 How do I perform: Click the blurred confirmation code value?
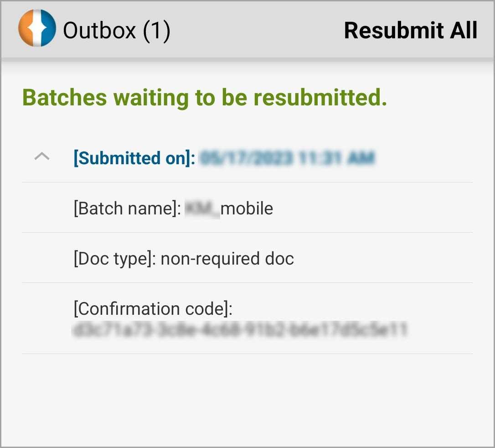(240, 329)
